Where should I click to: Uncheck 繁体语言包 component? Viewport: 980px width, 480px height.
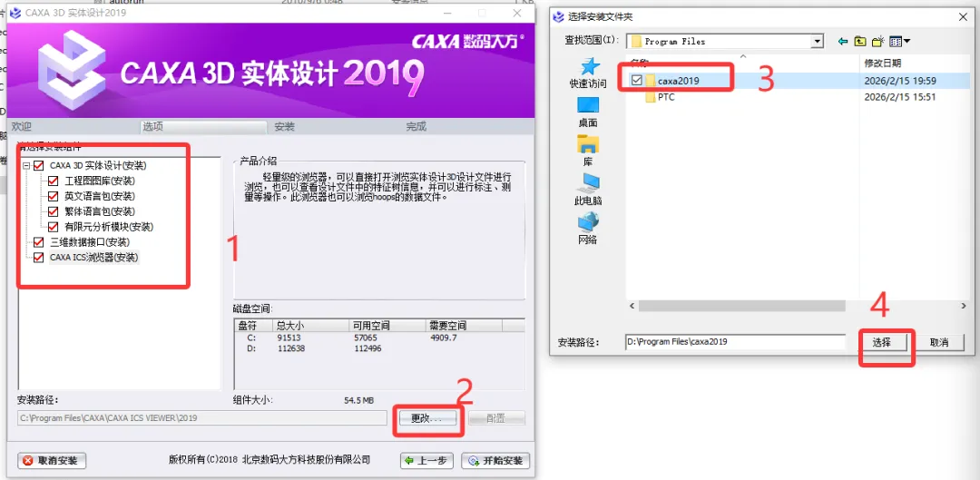54,211
